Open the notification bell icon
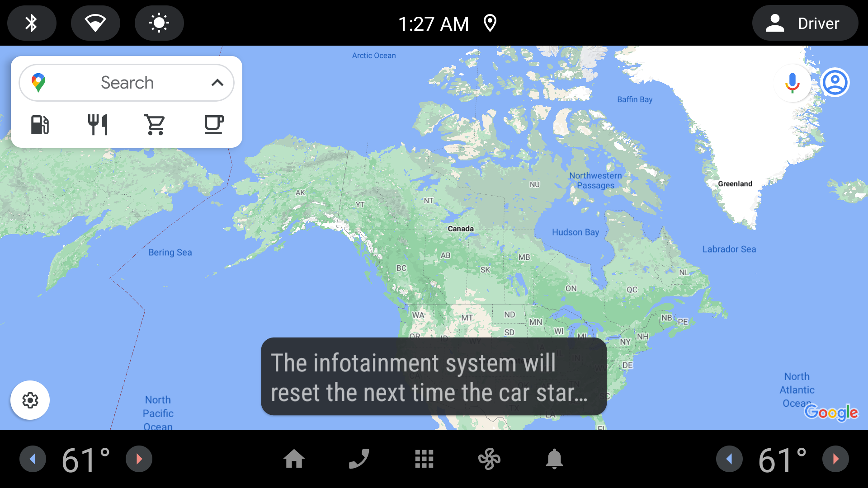Image resolution: width=868 pixels, height=488 pixels. pyautogui.click(x=552, y=460)
